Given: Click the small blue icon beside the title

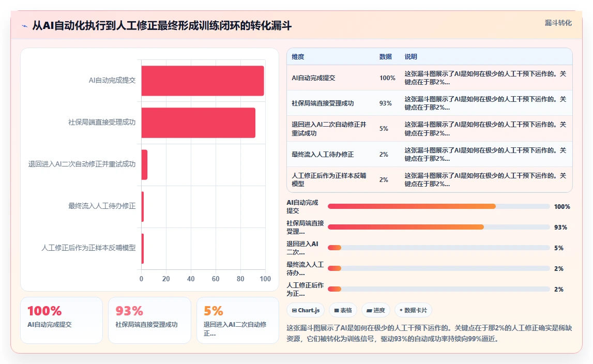Looking at the screenshot, I should 25,26.
